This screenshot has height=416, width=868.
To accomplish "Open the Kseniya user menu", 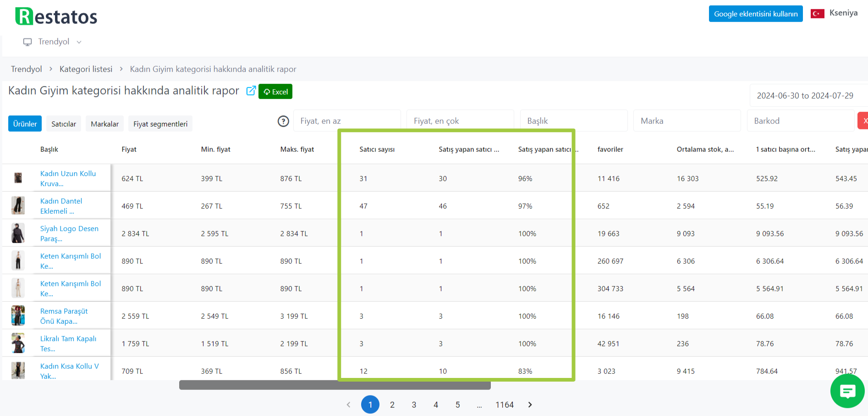I will point(843,13).
